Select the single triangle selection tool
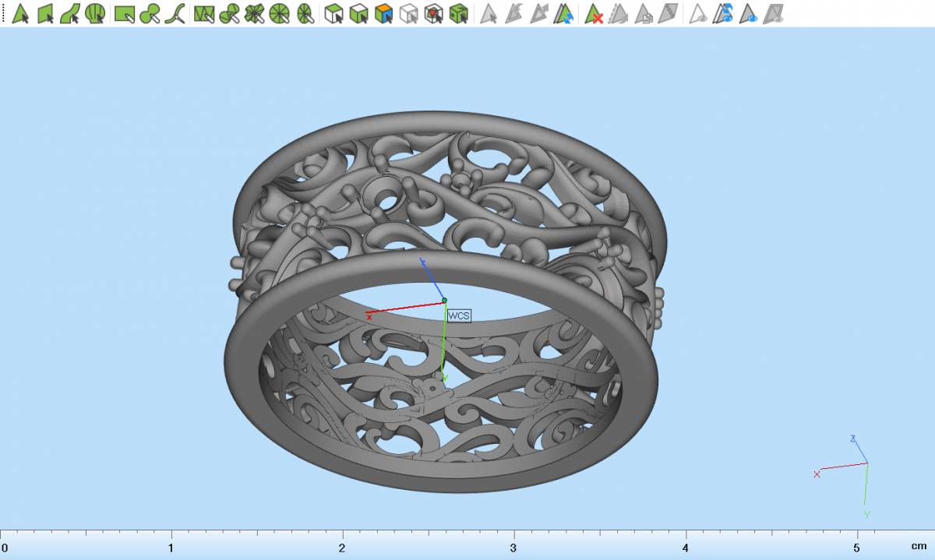The width and height of the screenshot is (935, 560). [x=21, y=13]
